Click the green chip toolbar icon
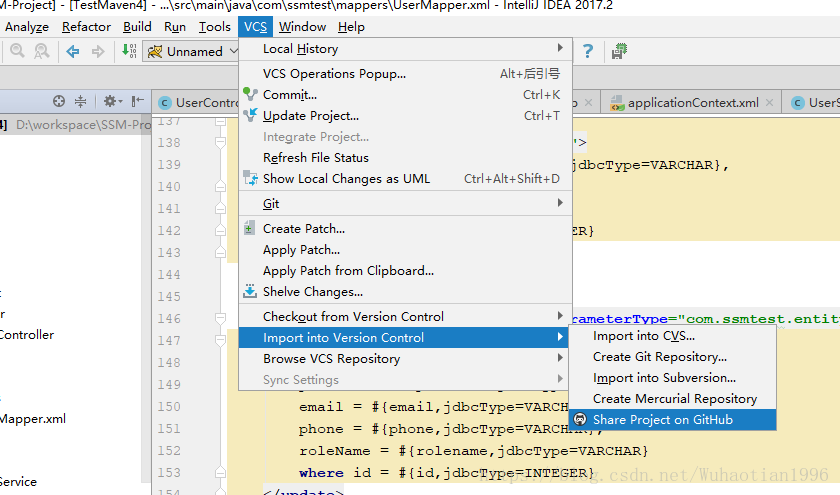 pos(619,51)
